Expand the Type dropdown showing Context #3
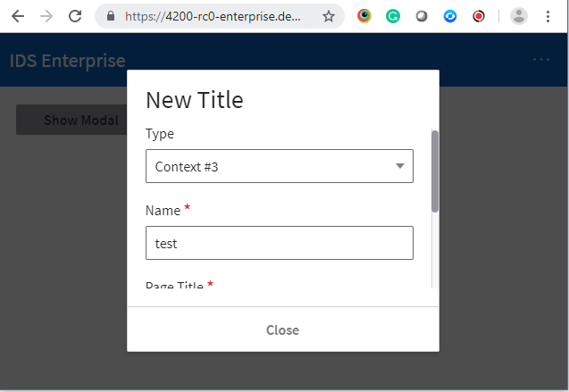The width and height of the screenshot is (569, 392). (x=280, y=166)
